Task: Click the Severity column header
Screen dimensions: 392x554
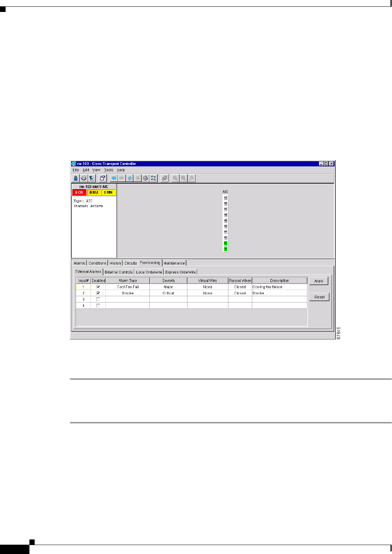Action: point(168,281)
